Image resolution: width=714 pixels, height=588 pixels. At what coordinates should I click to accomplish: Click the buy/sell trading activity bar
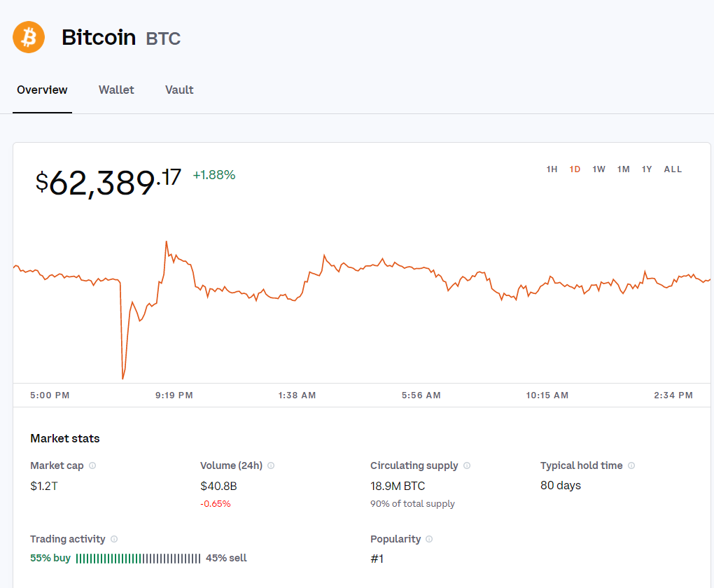pyautogui.click(x=138, y=559)
